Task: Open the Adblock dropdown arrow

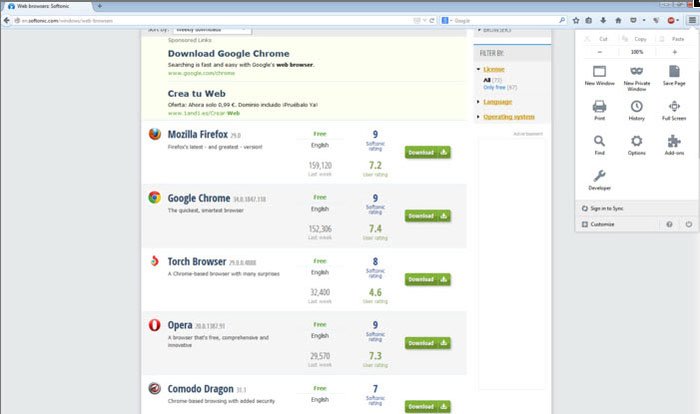Action: tap(678, 20)
